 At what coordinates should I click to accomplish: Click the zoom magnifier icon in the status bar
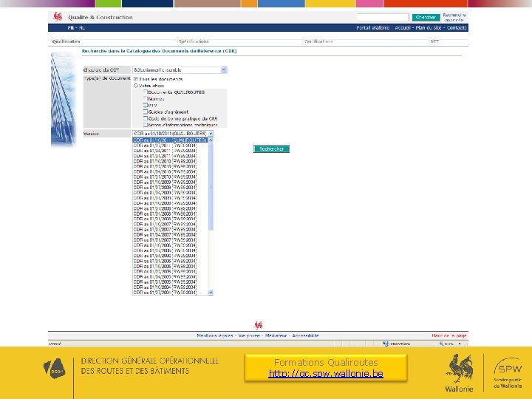(x=441, y=344)
